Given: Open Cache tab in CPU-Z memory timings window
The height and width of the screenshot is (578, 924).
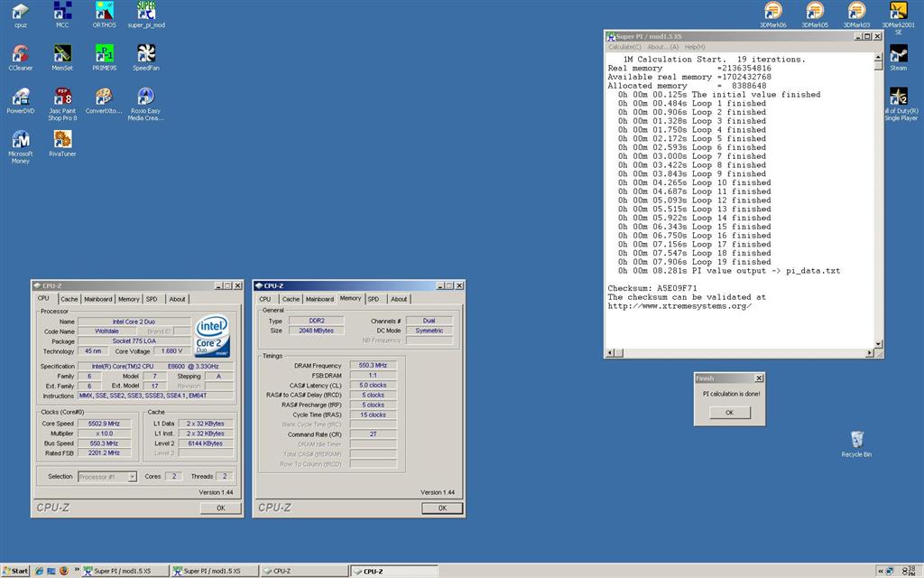Looking at the screenshot, I should [291, 299].
